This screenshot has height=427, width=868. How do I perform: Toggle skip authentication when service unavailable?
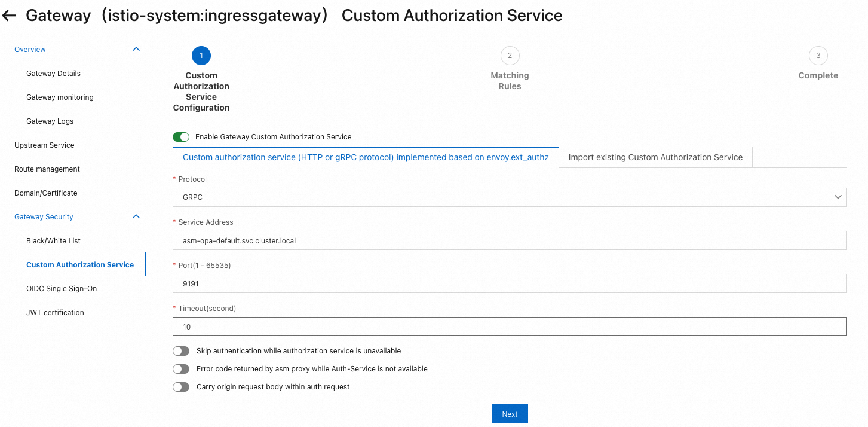(x=181, y=351)
